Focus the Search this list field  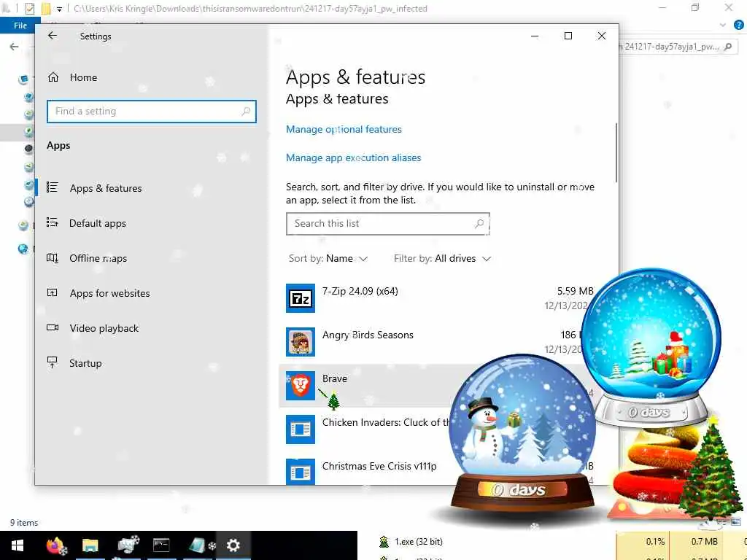(x=388, y=223)
